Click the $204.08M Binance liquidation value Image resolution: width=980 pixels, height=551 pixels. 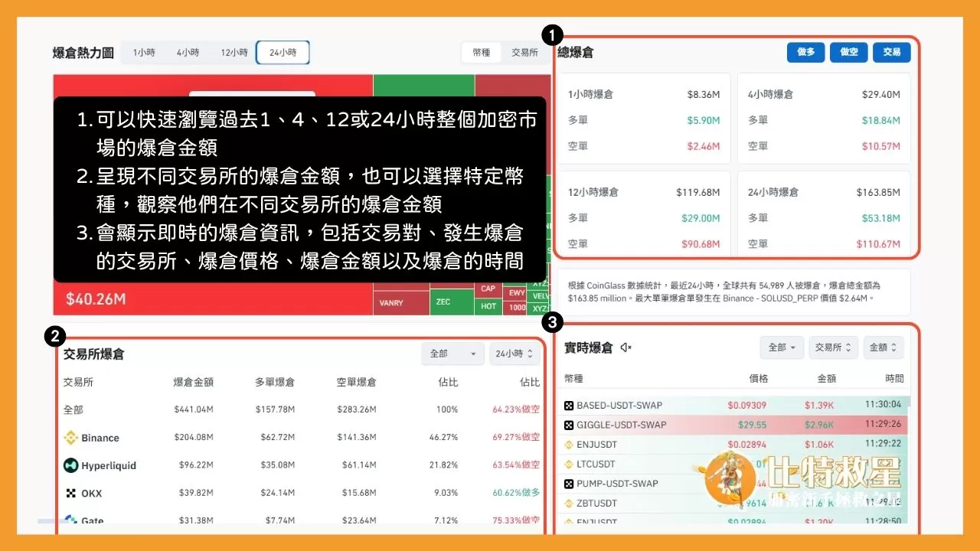point(194,438)
